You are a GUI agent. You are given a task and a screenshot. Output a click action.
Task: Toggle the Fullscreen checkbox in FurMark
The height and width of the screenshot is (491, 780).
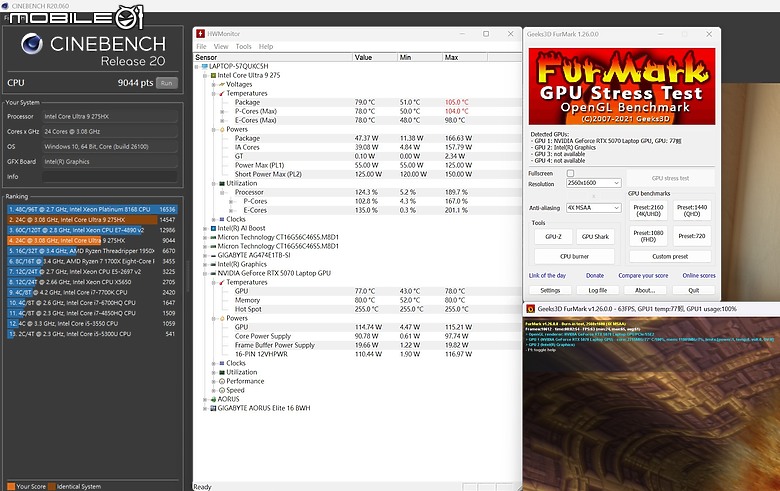coord(570,173)
